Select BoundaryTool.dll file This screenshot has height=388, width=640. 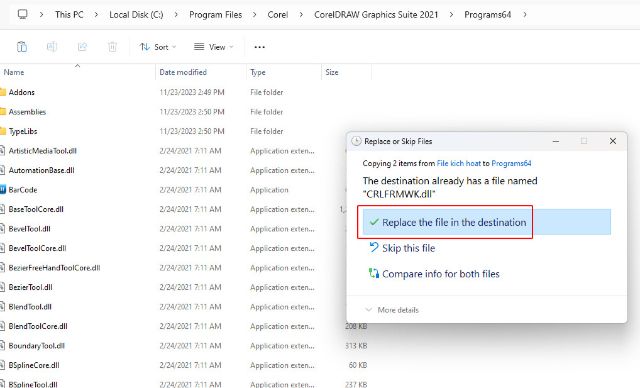[37, 346]
